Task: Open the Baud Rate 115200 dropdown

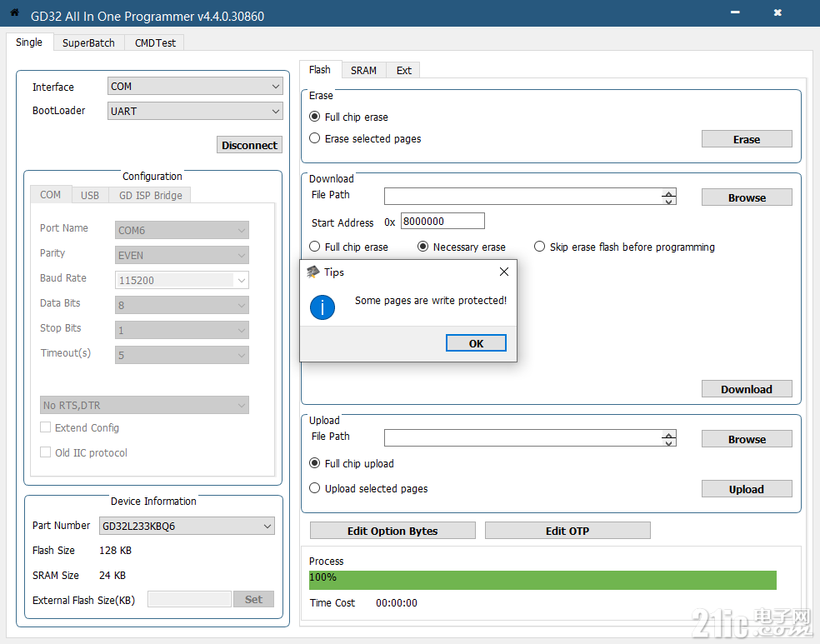Action: point(182,280)
